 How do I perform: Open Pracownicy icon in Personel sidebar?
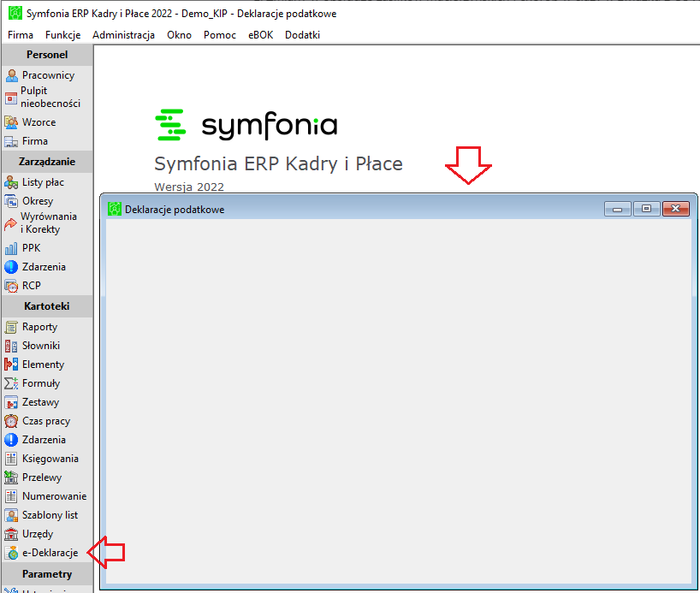click(12, 75)
